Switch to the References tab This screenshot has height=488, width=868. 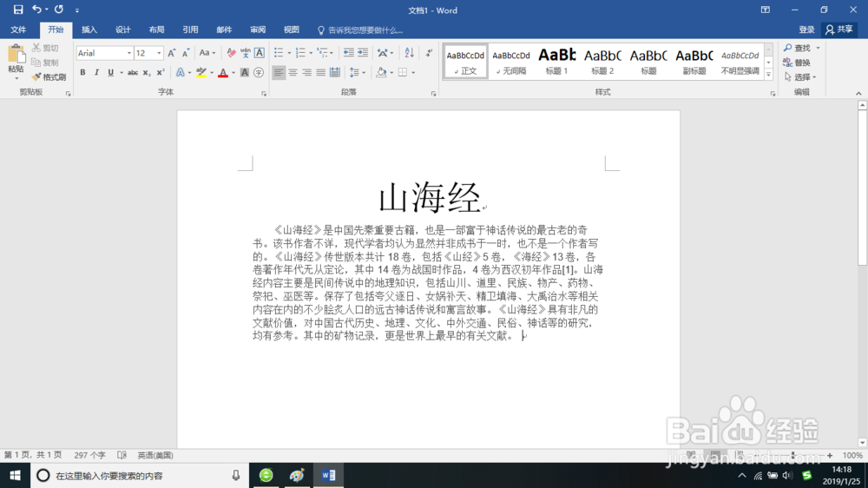tap(190, 30)
